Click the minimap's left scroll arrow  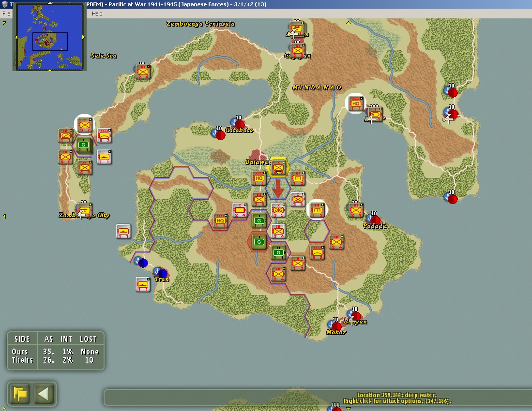16,37
